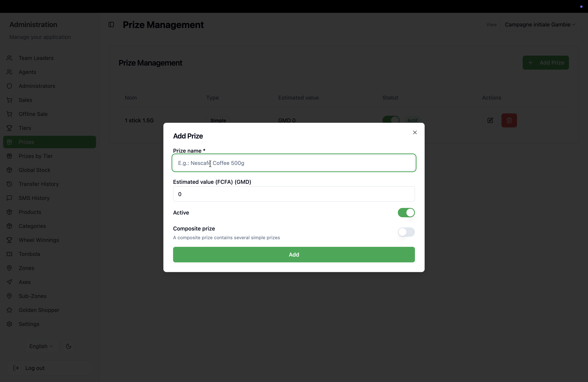Edit the 1 stick 1.5G prize
The height and width of the screenshot is (382, 588).
(490, 120)
